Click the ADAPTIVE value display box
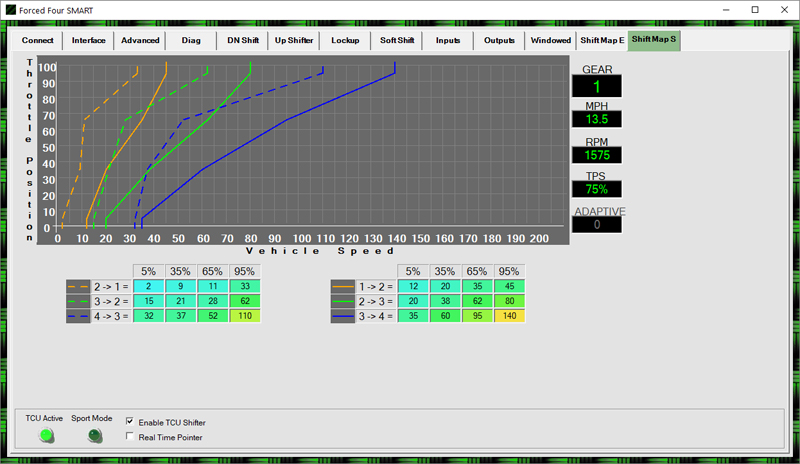800x464 pixels. pos(597,225)
